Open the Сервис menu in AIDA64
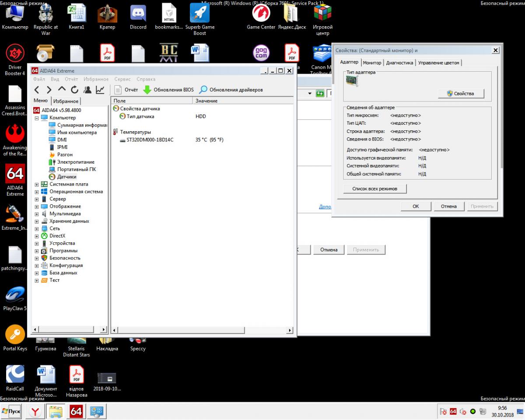525x420 pixels. point(122,79)
